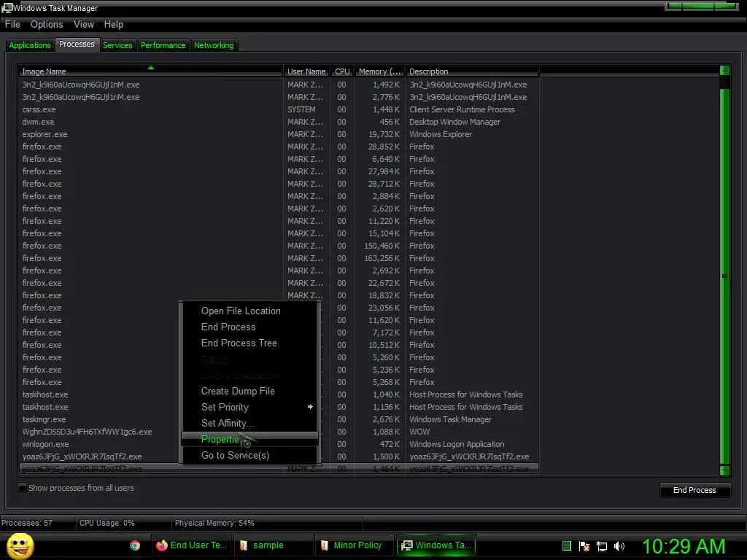Select WghnZDSSD3u4FH6TXfWW1gc6.exe process
Screen dimensions: 747x560
point(278,432)
